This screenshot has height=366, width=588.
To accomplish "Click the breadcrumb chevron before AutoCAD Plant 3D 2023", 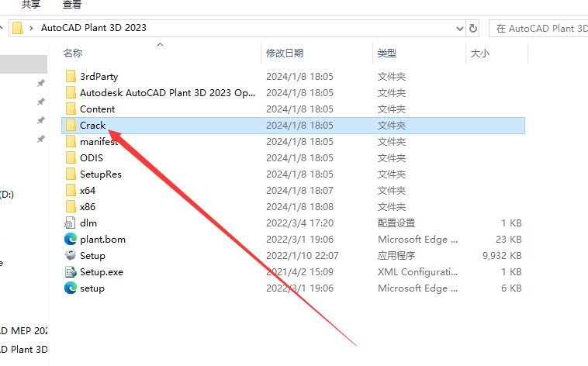I will coord(31,28).
